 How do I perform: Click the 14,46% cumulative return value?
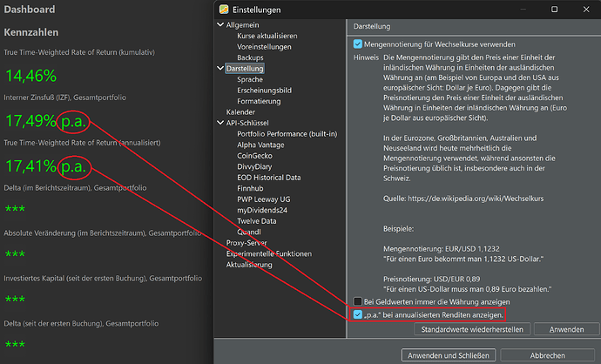point(30,75)
